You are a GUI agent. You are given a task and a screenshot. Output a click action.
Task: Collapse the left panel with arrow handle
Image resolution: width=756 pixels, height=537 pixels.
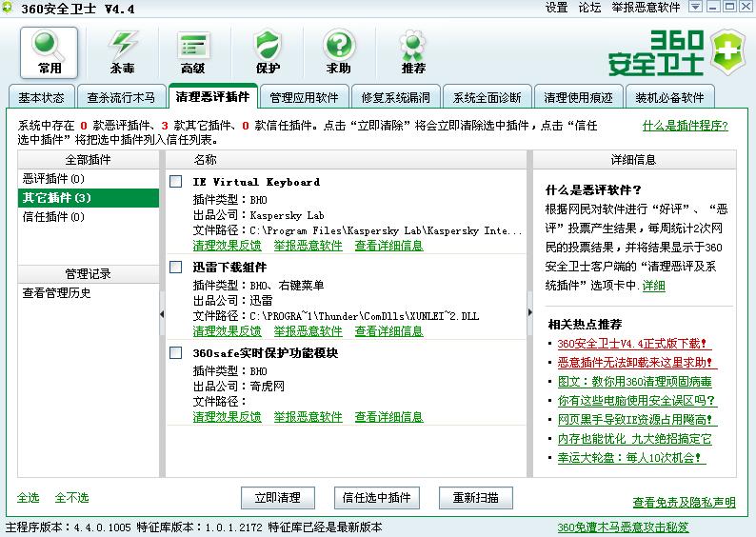tap(162, 314)
